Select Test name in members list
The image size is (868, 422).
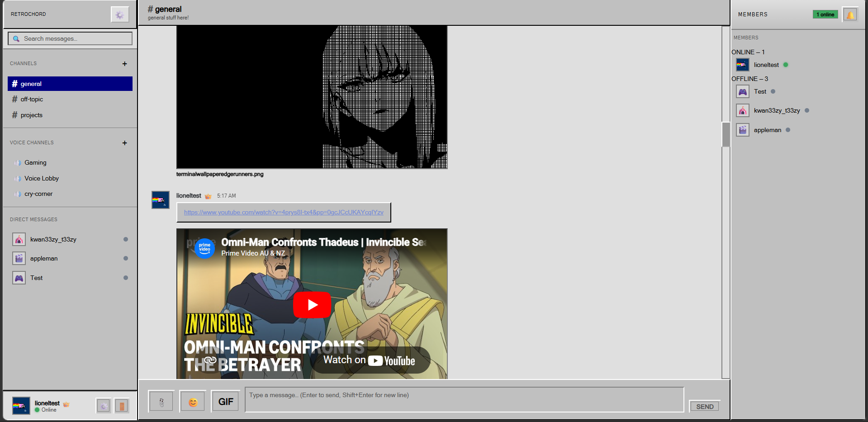760,91
